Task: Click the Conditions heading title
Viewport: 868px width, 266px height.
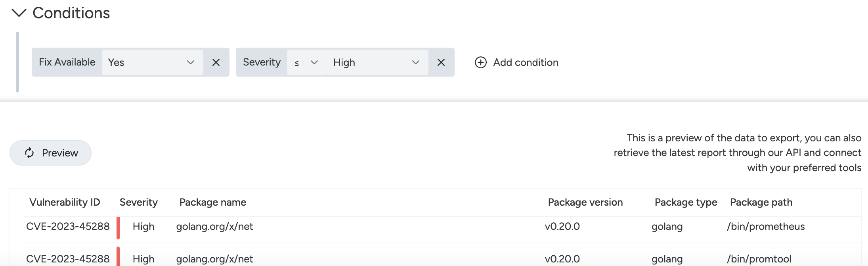Action: pyautogui.click(x=71, y=13)
